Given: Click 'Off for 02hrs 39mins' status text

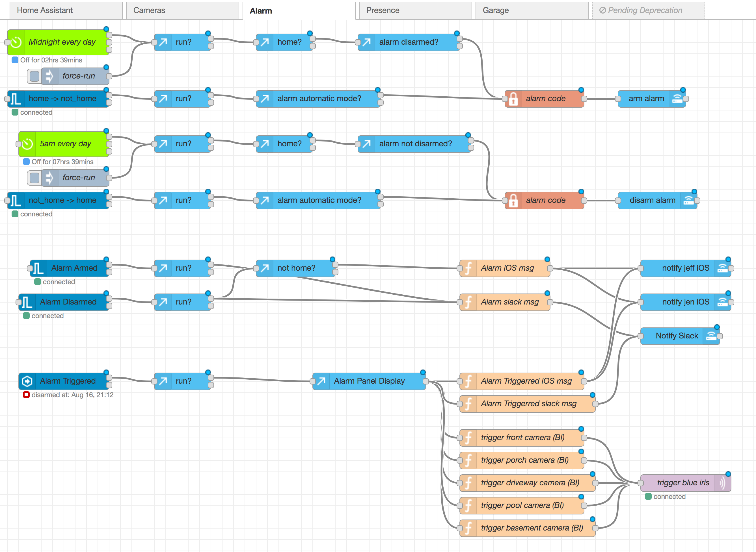Looking at the screenshot, I should (x=51, y=60).
